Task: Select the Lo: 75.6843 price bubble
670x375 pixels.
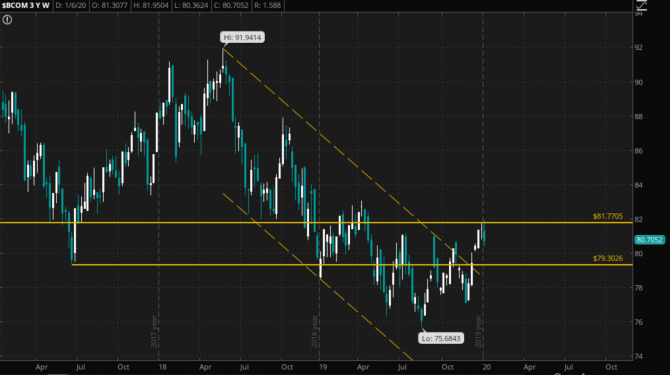Action: coord(441,339)
